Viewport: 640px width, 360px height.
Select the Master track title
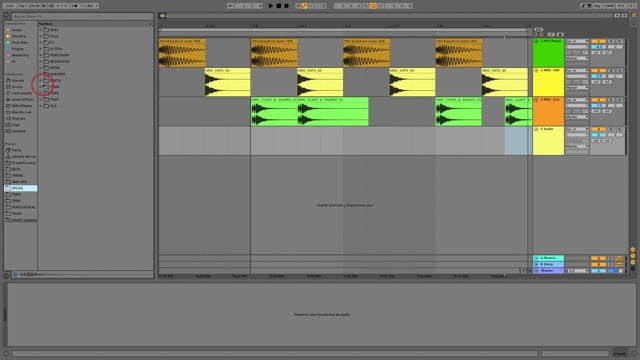(549, 271)
